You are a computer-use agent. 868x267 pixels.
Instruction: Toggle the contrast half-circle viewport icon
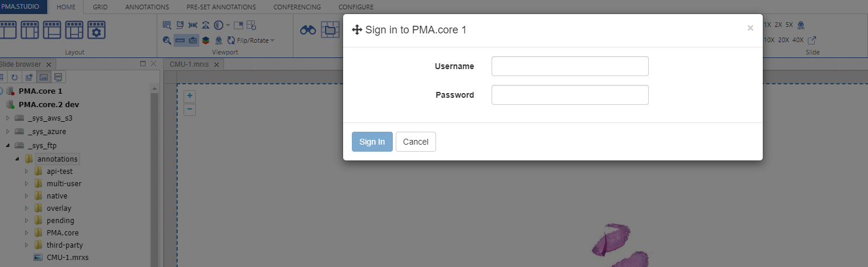pos(219,25)
